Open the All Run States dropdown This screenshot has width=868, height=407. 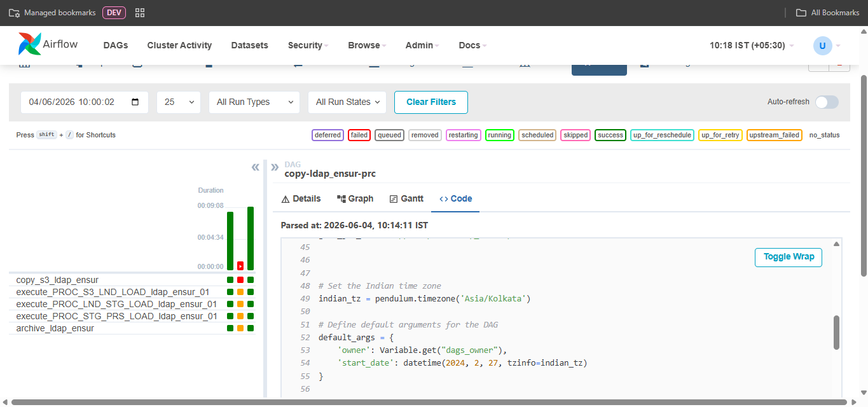[347, 102]
